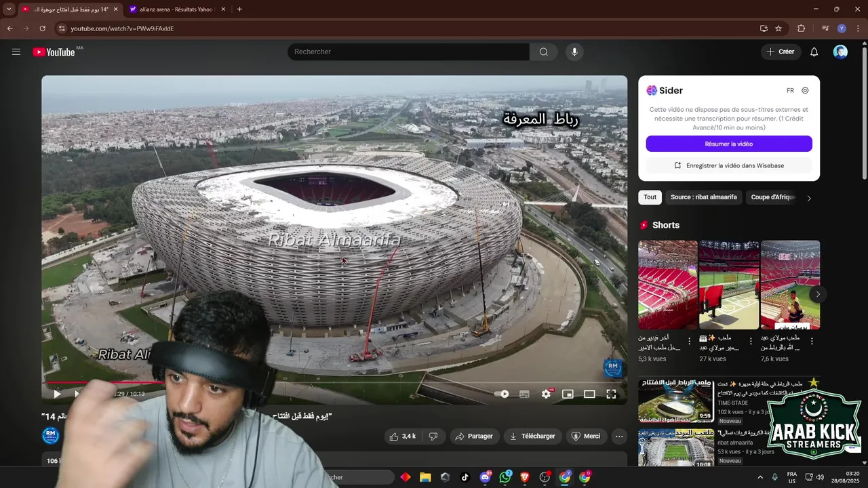The width and height of the screenshot is (868, 488).
Task: Open the first Shorts thumbnail, 5,3 k vues
Action: pyautogui.click(x=667, y=285)
